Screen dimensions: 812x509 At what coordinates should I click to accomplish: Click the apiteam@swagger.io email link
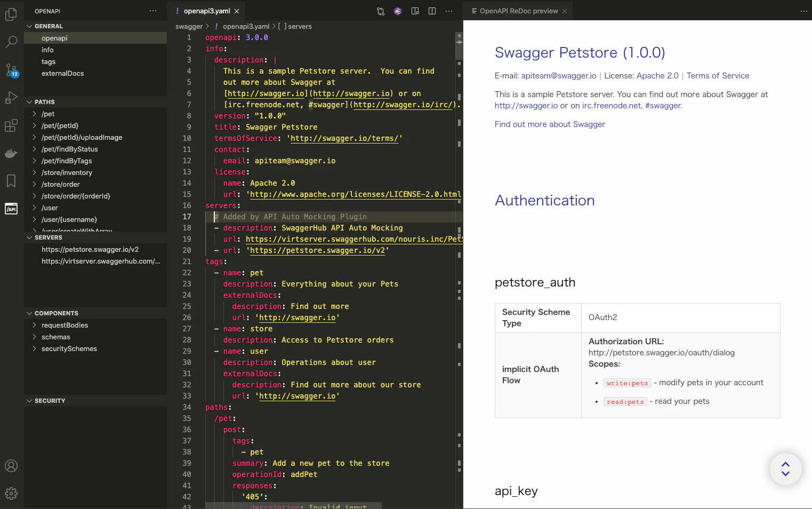click(x=559, y=76)
